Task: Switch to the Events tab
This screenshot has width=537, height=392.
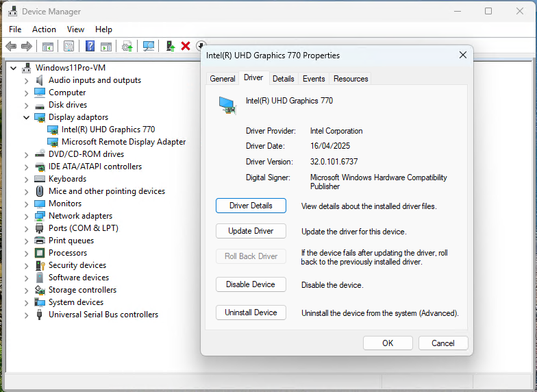Action: (314, 79)
